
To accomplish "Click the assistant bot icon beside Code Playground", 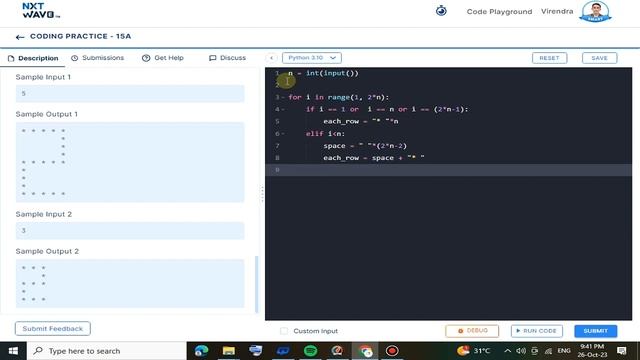I will 441,11.
